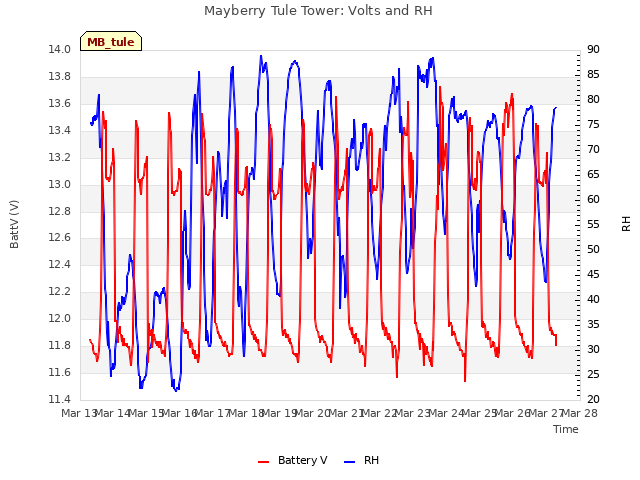Screen dimensions: 640x480
Task: Click the Mar 28 date tick label
Action: coord(580,413)
